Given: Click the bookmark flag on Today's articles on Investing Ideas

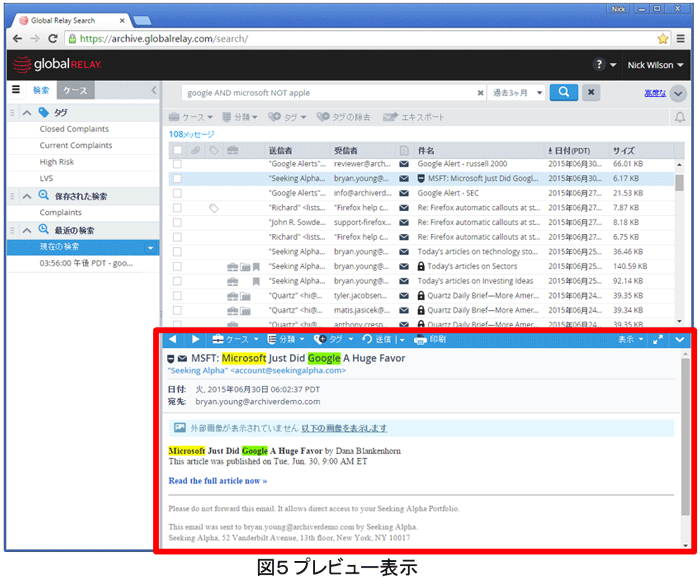Looking at the screenshot, I should pyautogui.click(x=256, y=281).
